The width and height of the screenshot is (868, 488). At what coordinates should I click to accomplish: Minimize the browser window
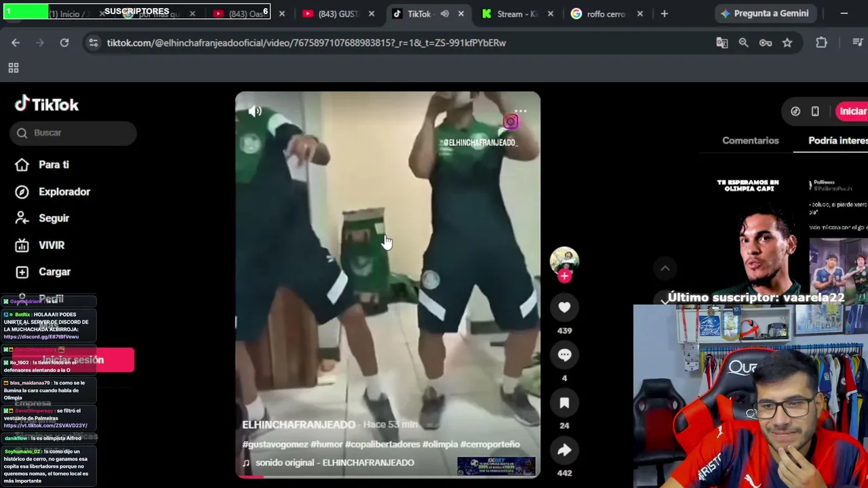pyautogui.click(x=844, y=14)
